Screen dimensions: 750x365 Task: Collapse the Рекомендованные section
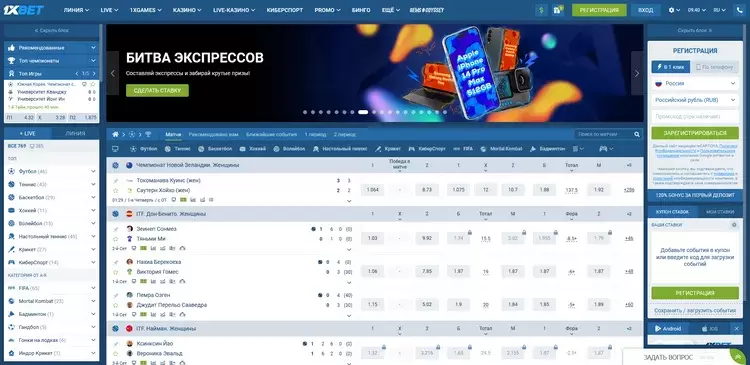[x=52, y=48]
